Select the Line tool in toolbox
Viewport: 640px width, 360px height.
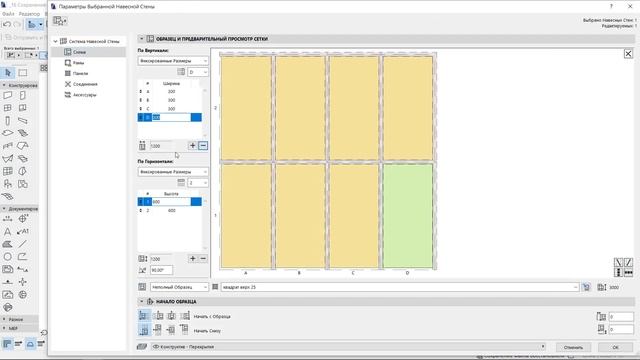22,244
